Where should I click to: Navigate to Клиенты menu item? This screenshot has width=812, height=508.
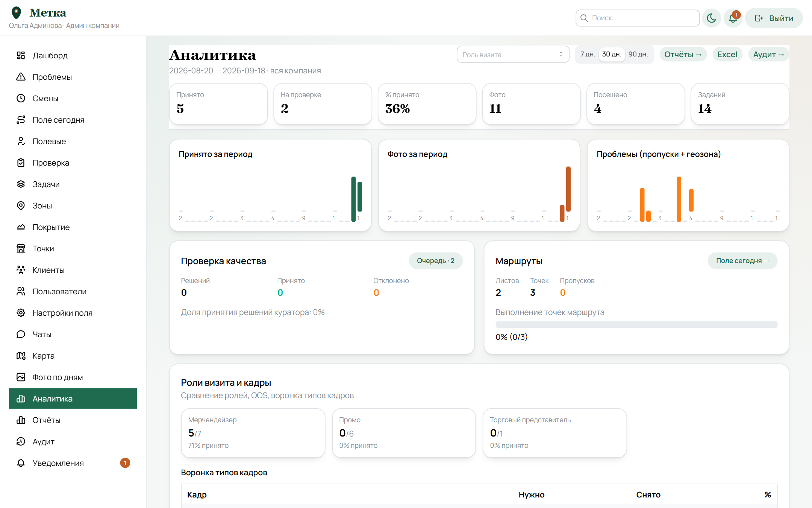click(73, 270)
